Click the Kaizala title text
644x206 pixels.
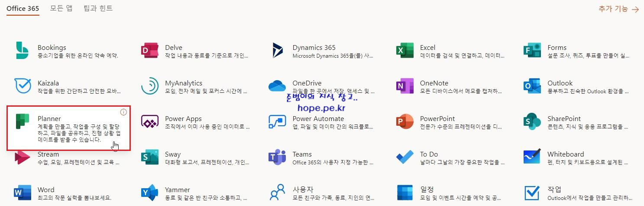pyautogui.click(x=49, y=83)
